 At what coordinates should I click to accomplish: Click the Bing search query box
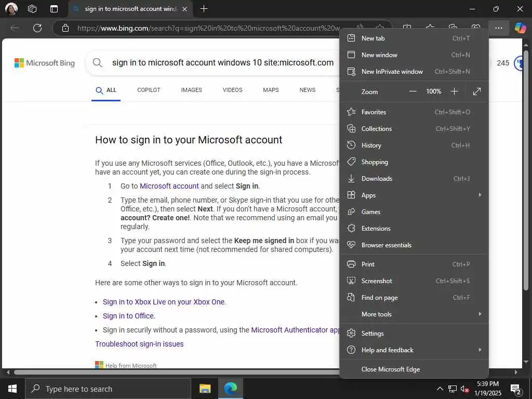click(x=223, y=62)
